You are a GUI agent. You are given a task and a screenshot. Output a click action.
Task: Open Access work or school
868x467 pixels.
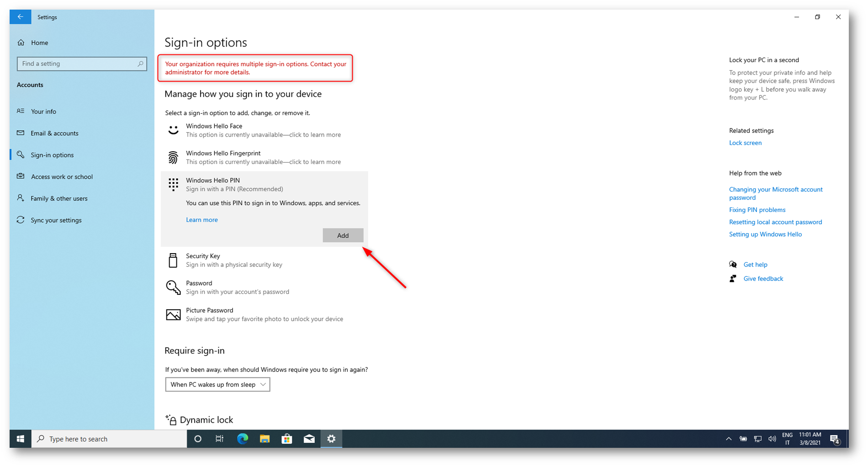tap(62, 176)
